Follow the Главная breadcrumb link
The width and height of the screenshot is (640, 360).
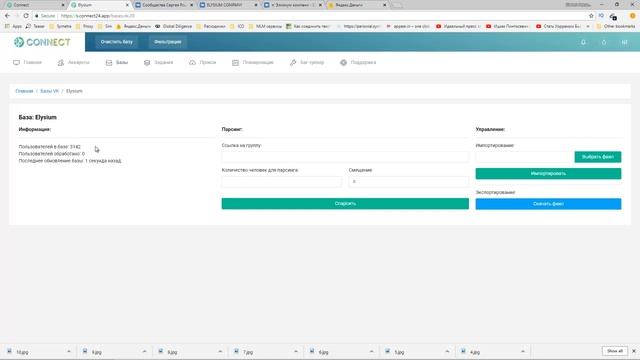(x=24, y=91)
